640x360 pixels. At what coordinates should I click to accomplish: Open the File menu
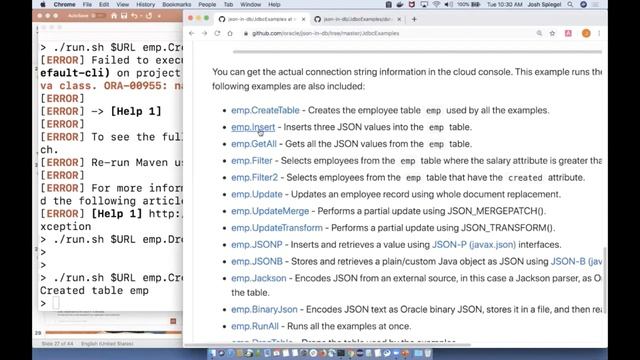[87, 4]
